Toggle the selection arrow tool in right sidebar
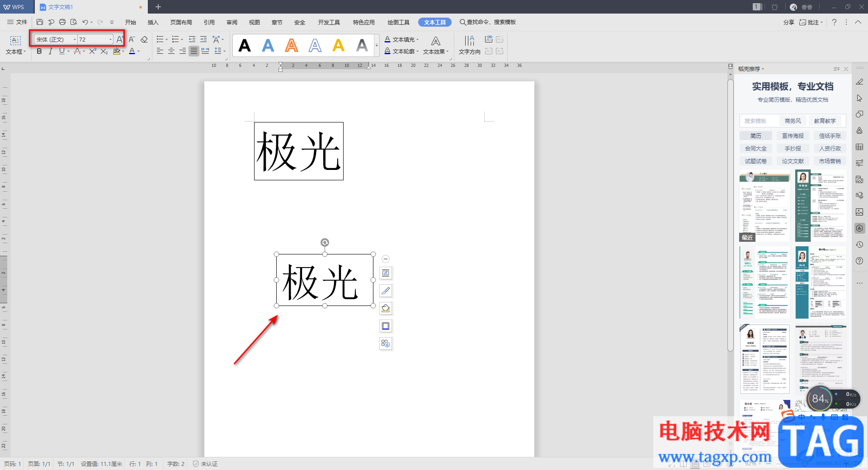The image size is (868, 470). click(859, 98)
